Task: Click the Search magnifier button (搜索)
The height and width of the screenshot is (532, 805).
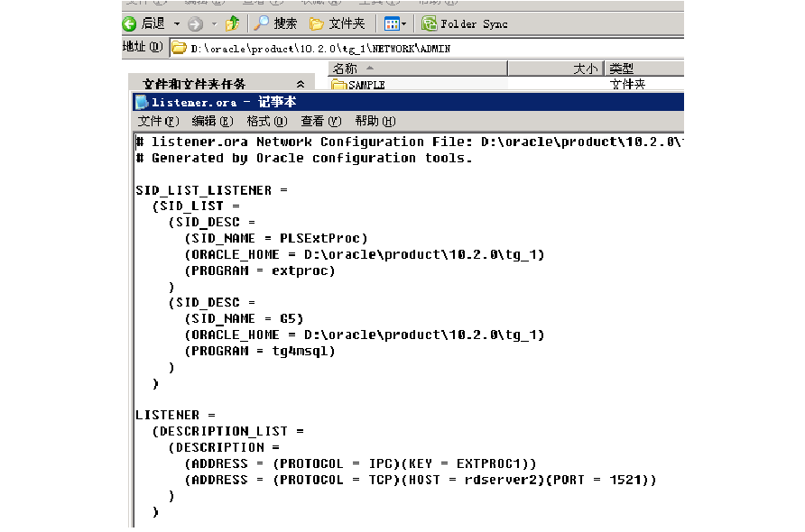Action: click(275, 23)
